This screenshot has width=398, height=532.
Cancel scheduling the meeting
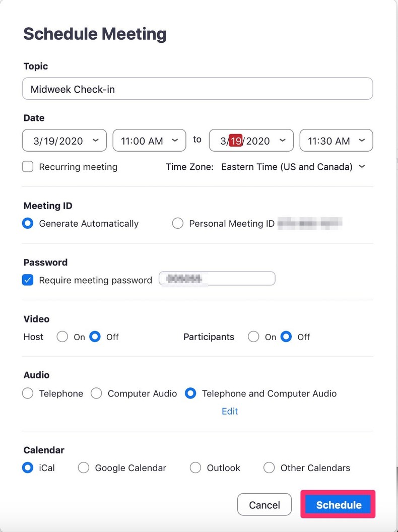(x=264, y=504)
